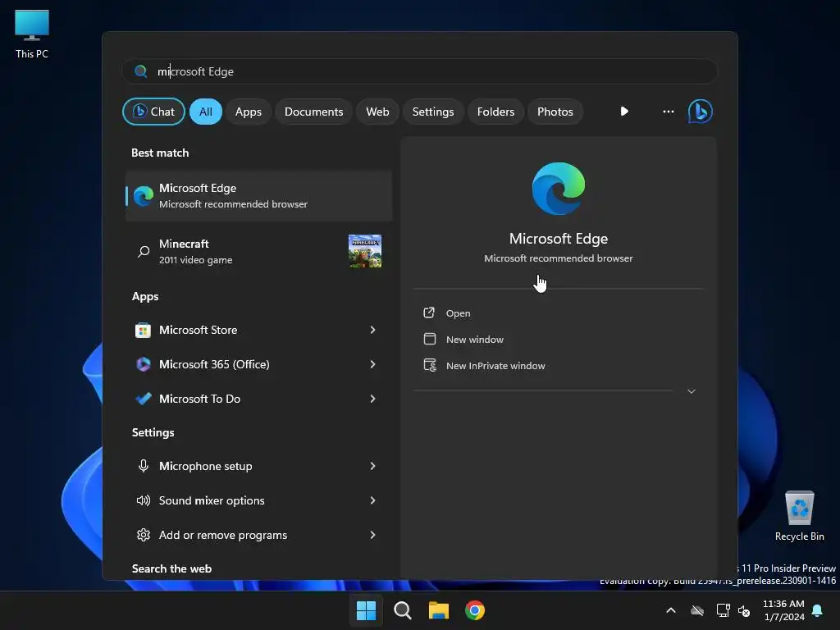The height and width of the screenshot is (630, 840).
Task: Click New InPrivate window for Edge
Action: (x=495, y=366)
